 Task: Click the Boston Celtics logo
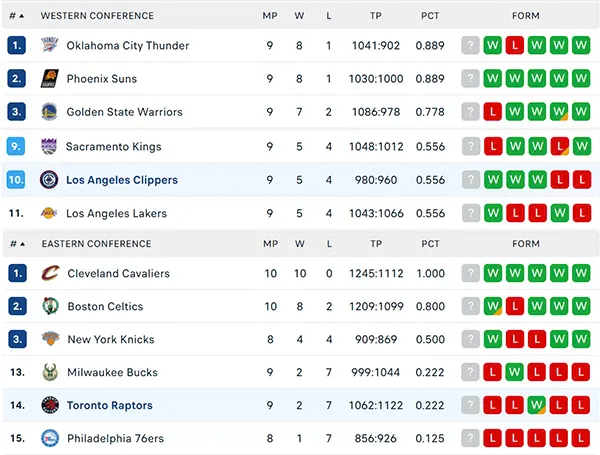point(50,306)
